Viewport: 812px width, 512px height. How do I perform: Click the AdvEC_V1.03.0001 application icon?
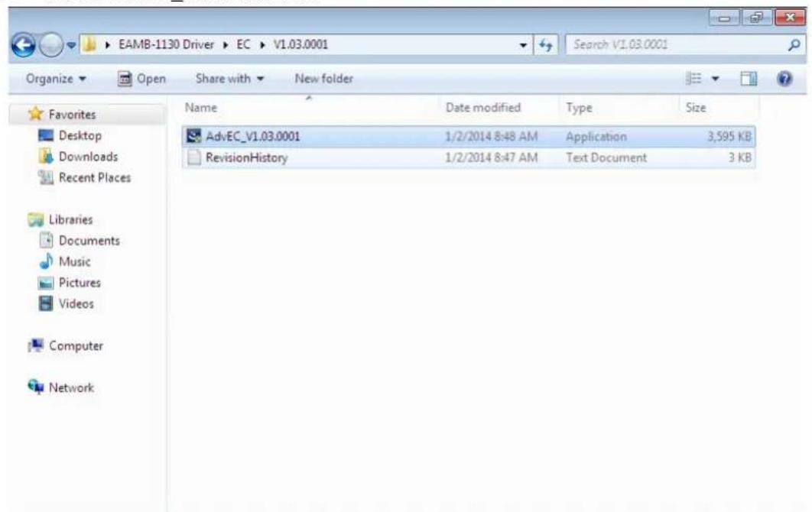click(x=193, y=136)
